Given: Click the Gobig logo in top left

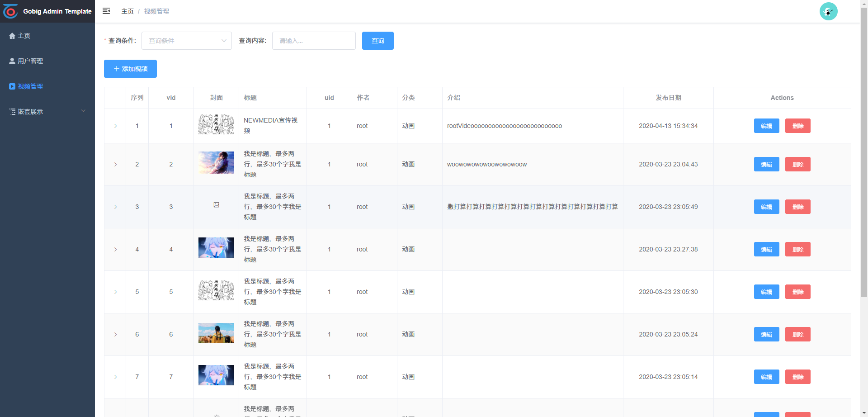Looking at the screenshot, I should [x=10, y=11].
